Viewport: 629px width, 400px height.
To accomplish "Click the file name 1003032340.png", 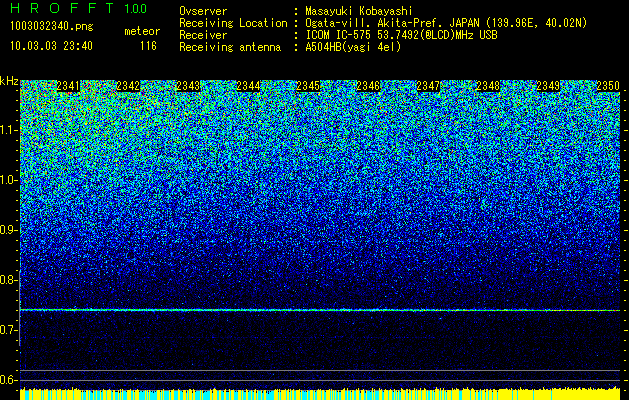I will [52, 26].
